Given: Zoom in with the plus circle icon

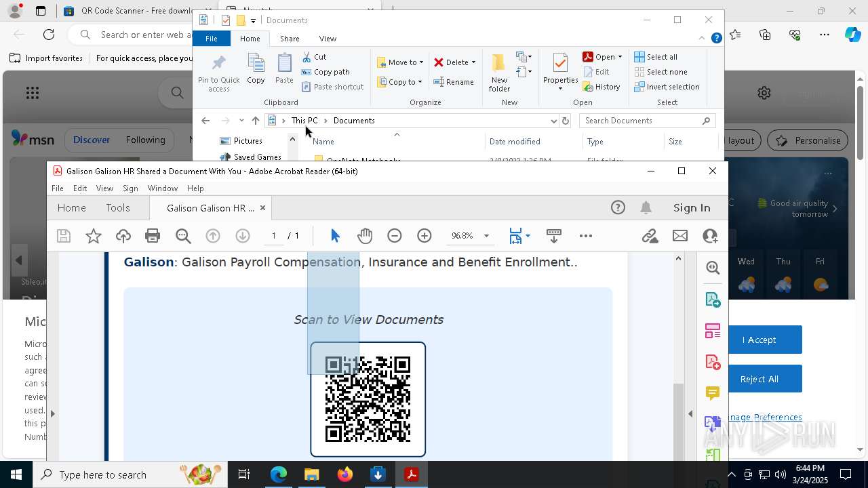Looking at the screenshot, I should [x=425, y=236].
